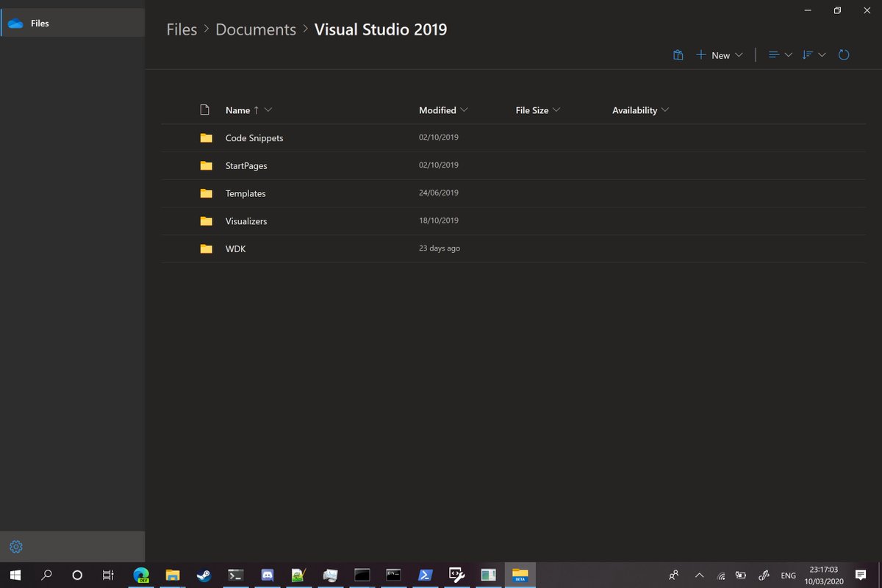
Task: Open the Availability column header menu
Action: 641,110
